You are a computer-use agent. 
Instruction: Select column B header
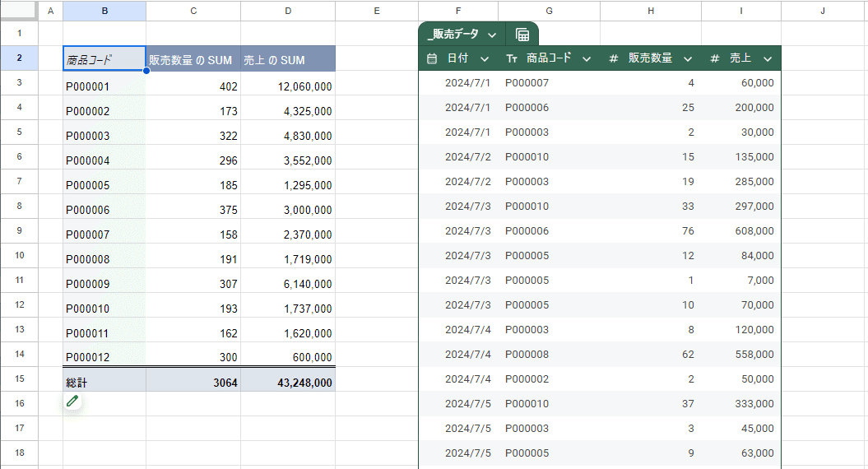click(x=104, y=11)
